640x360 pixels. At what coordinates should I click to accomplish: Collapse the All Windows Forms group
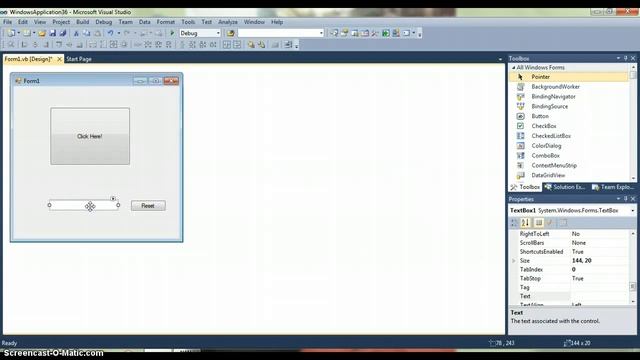coord(513,67)
